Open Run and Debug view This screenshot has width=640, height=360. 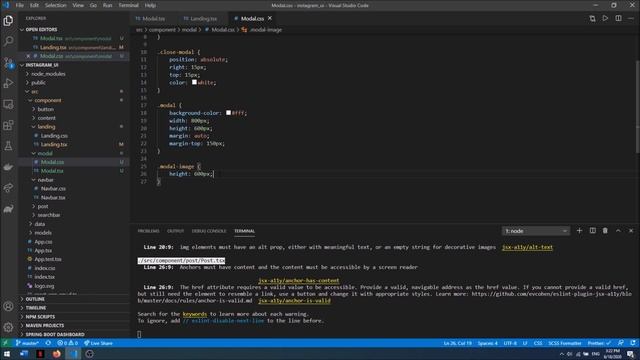[8, 83]
